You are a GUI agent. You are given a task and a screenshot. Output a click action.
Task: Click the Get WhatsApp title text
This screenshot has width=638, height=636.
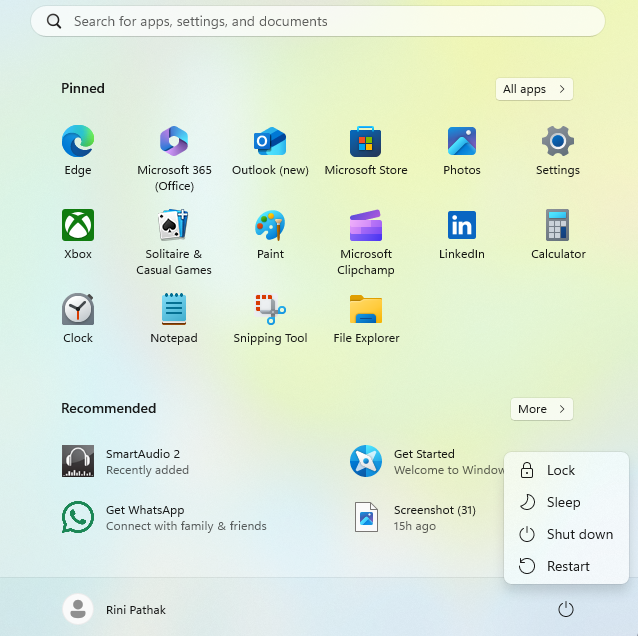[x=145, y=510]
